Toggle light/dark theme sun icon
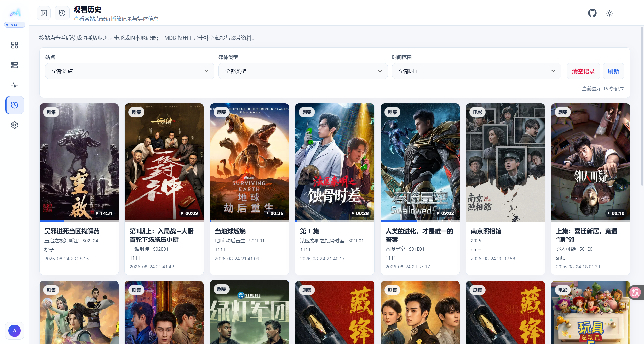This screenshot has height=344, width=644. pyautogui.click(x=609, y=13)
